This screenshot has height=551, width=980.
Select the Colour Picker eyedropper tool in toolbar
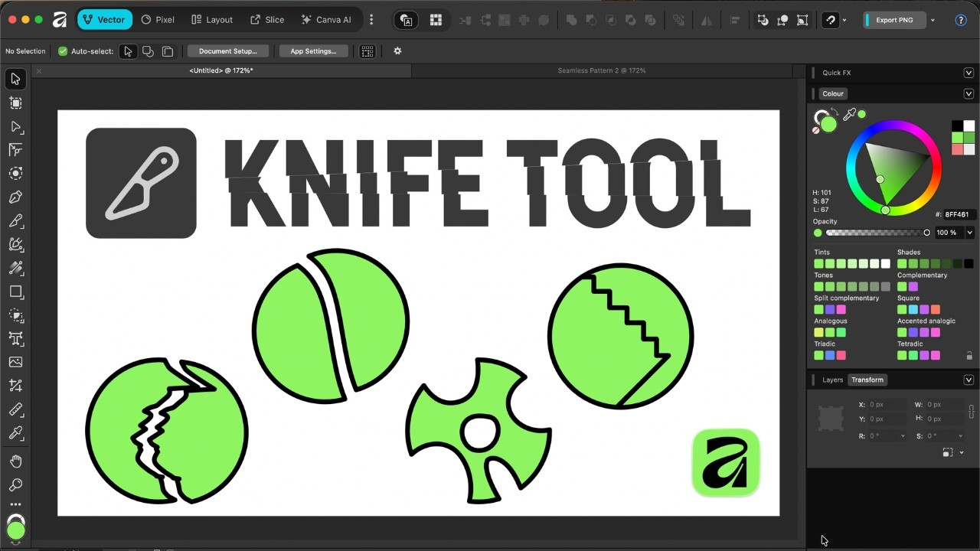tap(15, 433)
